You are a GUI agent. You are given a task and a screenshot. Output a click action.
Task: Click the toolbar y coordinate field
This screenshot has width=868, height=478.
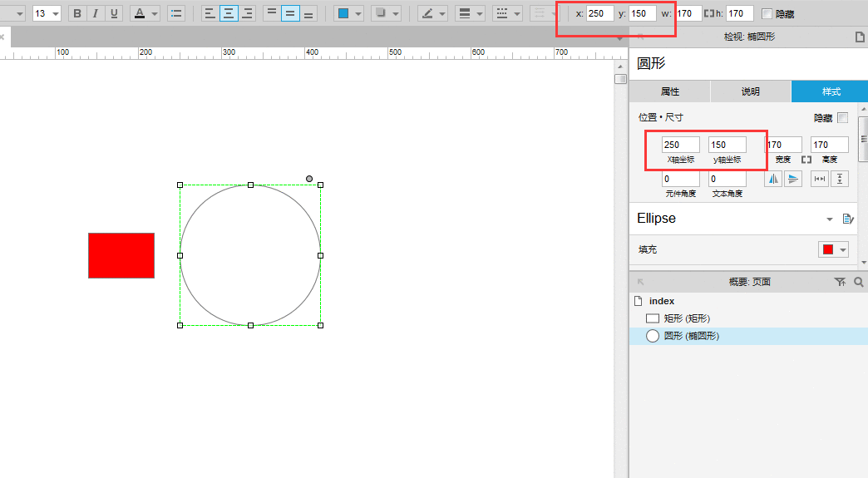[642, 13]
